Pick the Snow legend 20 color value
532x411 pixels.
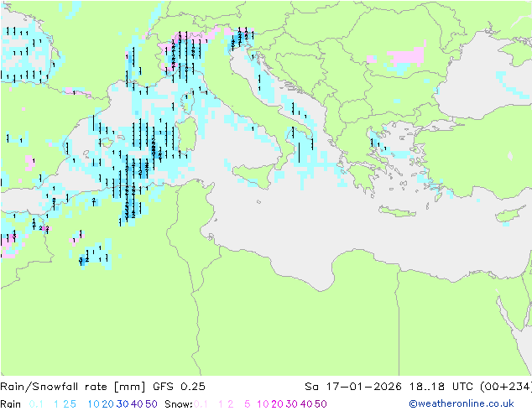pyautogui.click(x=277, y=404)
